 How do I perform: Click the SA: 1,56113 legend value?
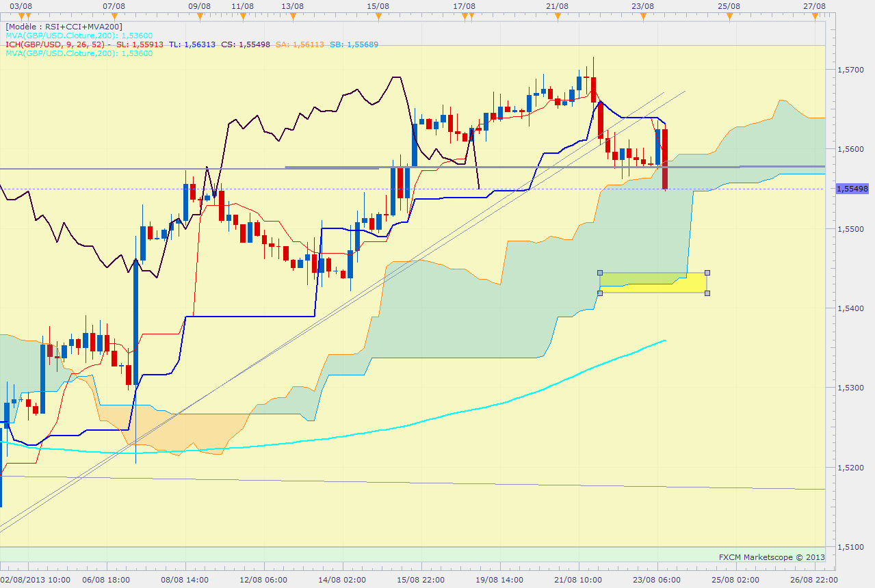[300, 44]
